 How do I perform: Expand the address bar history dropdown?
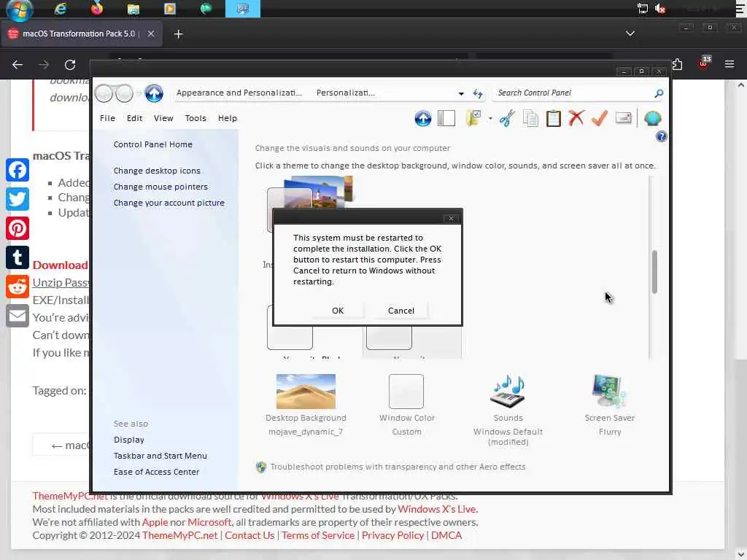(461, 93)
